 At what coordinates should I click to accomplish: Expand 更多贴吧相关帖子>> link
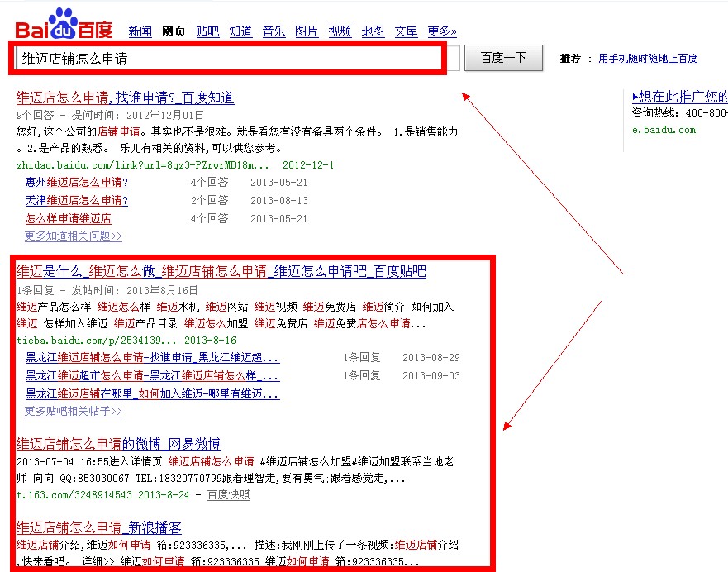(x=74, y=411)
